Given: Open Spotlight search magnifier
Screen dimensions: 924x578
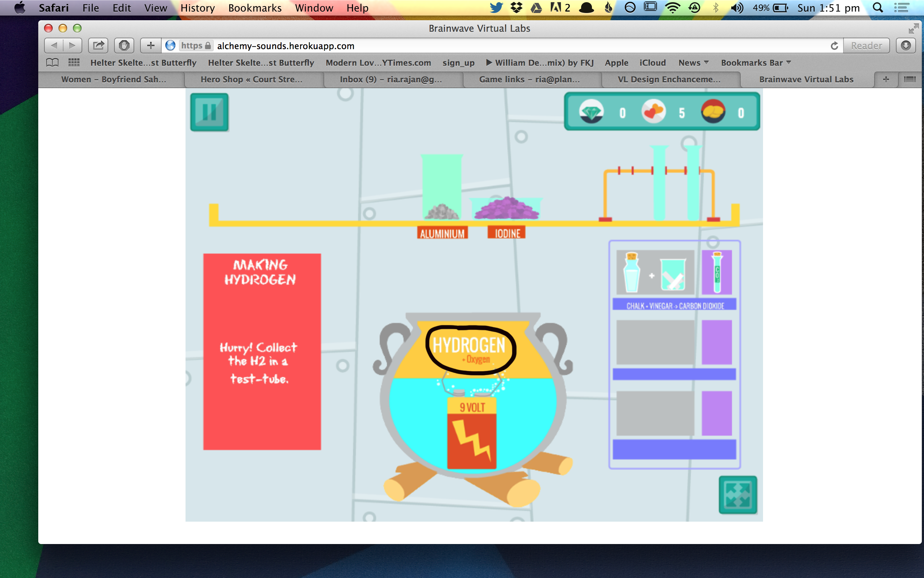Looking at the screenshot, I should pos(878,8).
